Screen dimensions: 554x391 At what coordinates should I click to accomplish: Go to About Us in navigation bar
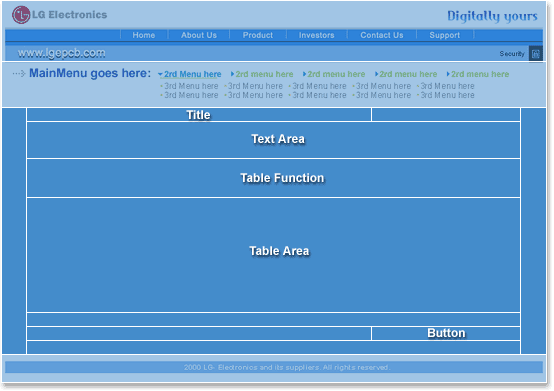pos(199,35)
